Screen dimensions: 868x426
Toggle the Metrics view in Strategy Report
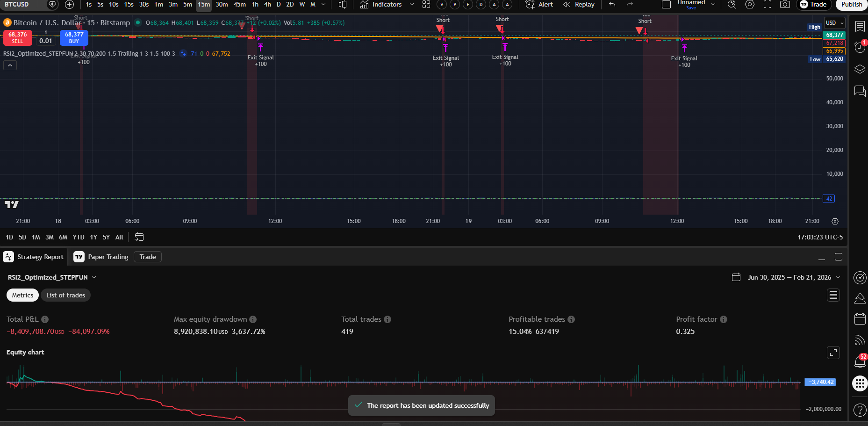(x=22, y=295)
